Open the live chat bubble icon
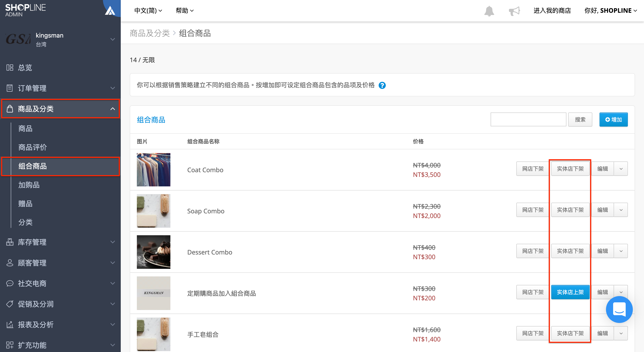 [619, 310]
